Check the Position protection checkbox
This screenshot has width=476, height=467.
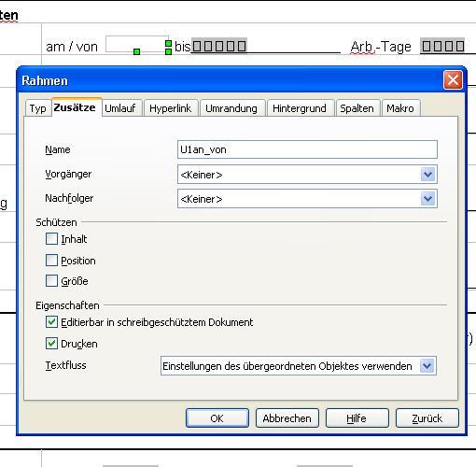(x=51, y=261)
